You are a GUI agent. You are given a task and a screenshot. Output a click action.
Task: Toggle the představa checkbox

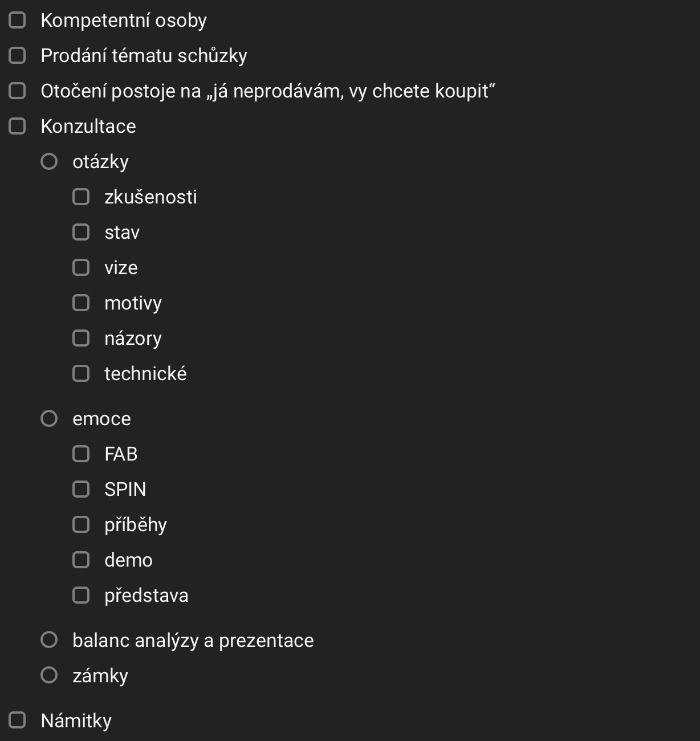(81, 595)
